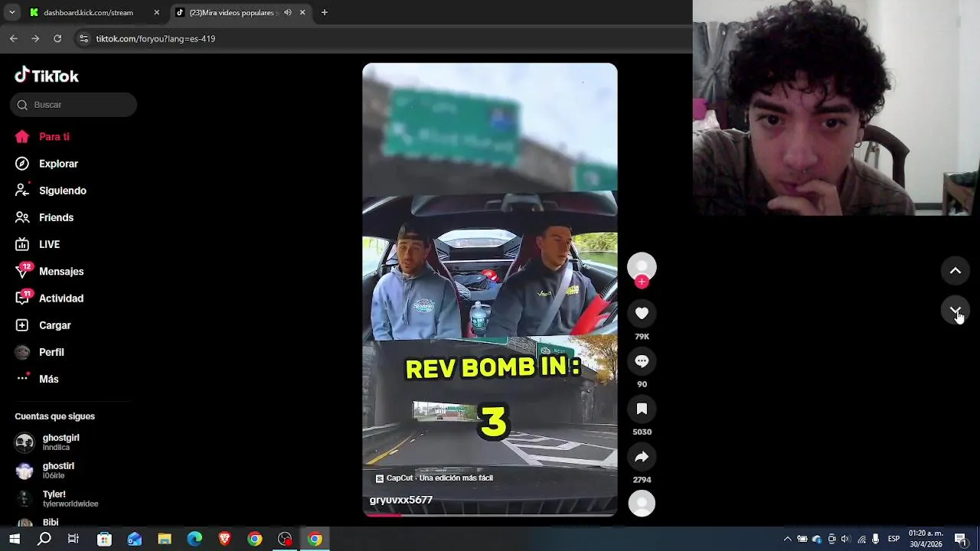
Task: Close the TikTok tab
Action: (x=302, y=12)
